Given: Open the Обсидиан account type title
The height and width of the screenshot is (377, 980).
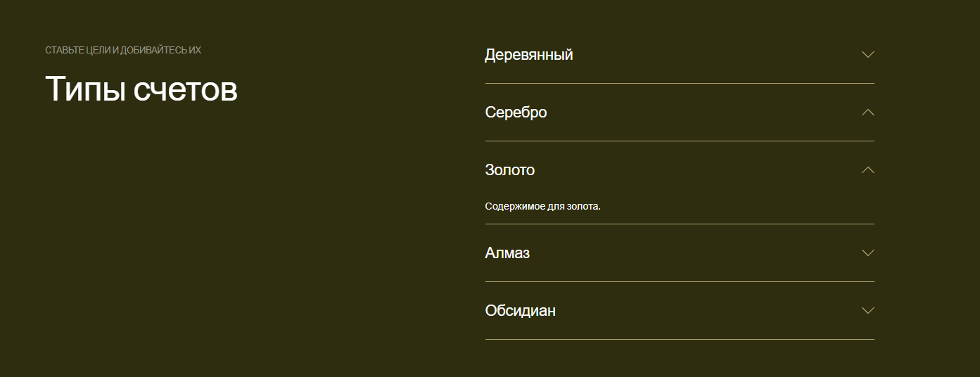Looking at the screenshot, I should [520, 310].
